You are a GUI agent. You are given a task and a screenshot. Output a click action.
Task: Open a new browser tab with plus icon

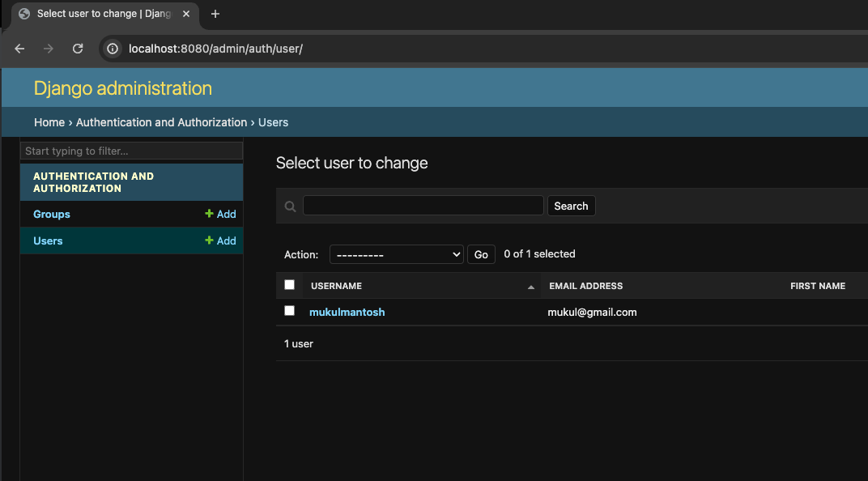click(215, 14)
